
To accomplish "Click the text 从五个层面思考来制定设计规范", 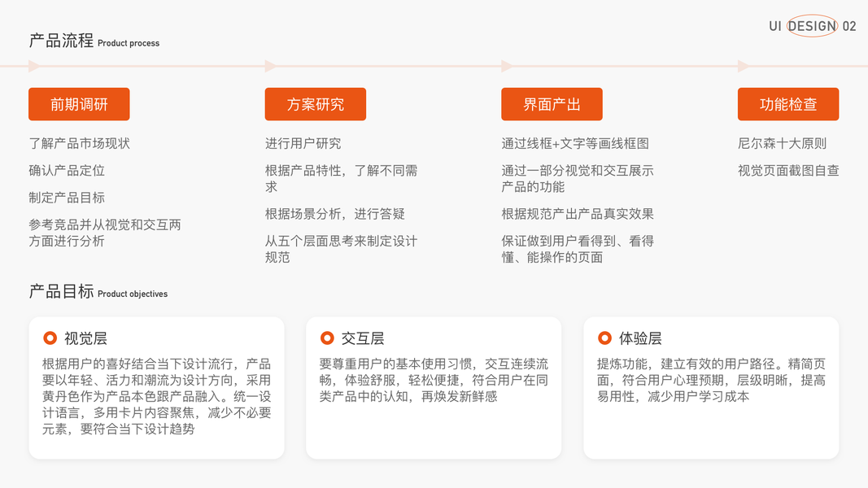I will [342, 249].
